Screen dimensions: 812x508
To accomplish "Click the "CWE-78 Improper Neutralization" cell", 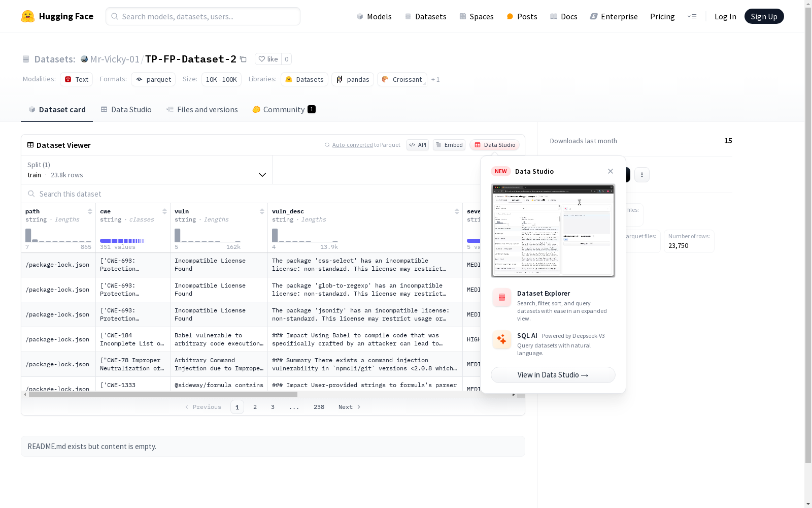I will coord(133,364).
